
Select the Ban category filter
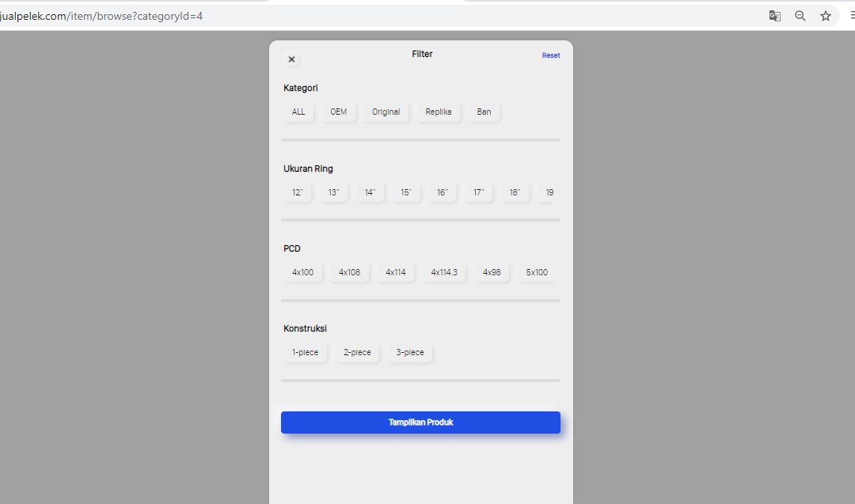point(484,112)
